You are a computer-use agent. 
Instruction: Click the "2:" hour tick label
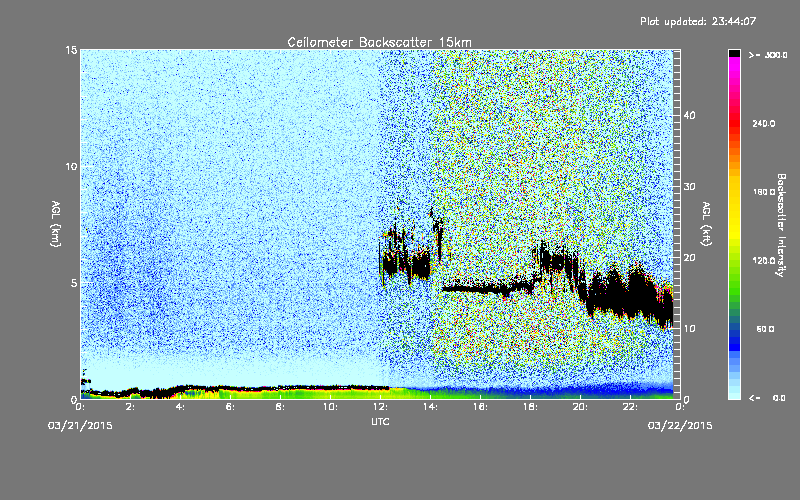tap(130, 407)
